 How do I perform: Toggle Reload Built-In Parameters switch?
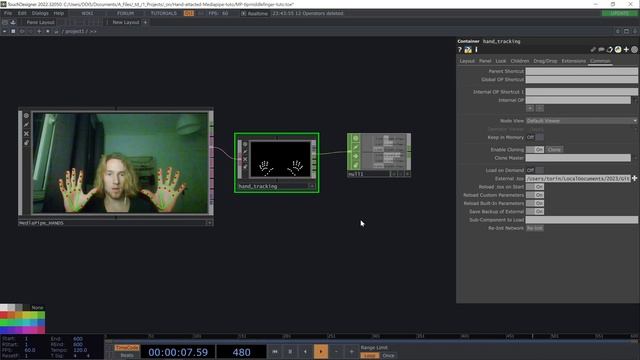(x=535, y=203)
